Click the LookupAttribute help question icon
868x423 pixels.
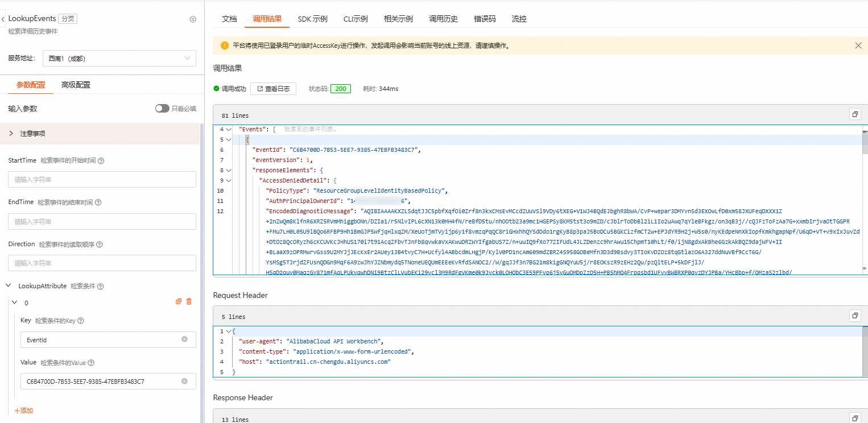point(101,287)
